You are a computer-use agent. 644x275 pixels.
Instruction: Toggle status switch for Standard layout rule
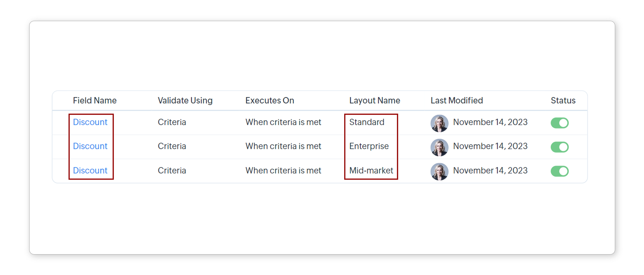(x=559, y=123)
